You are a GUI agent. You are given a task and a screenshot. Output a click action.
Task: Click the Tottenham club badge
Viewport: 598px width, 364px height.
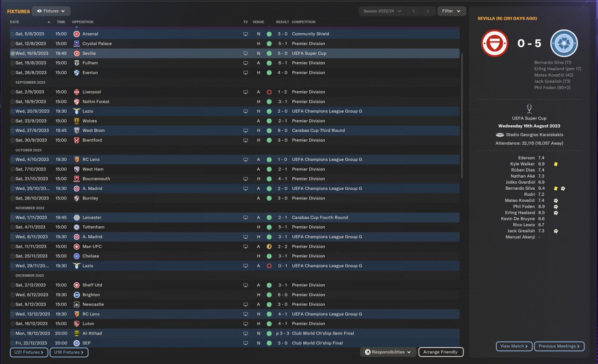[77, 227]
